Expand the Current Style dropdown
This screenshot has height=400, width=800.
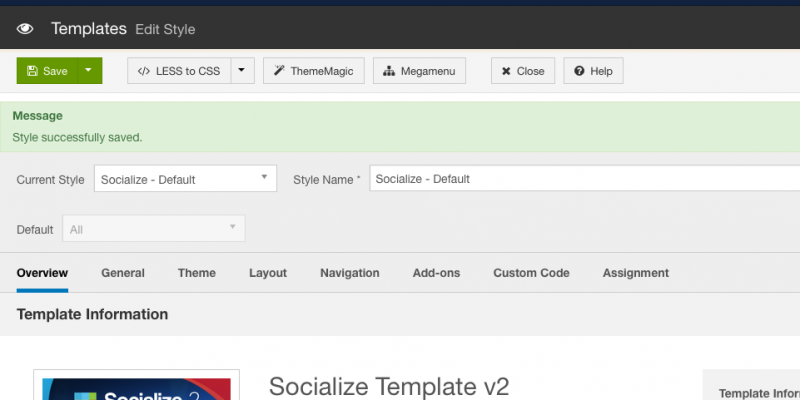[x=185, y=179]
